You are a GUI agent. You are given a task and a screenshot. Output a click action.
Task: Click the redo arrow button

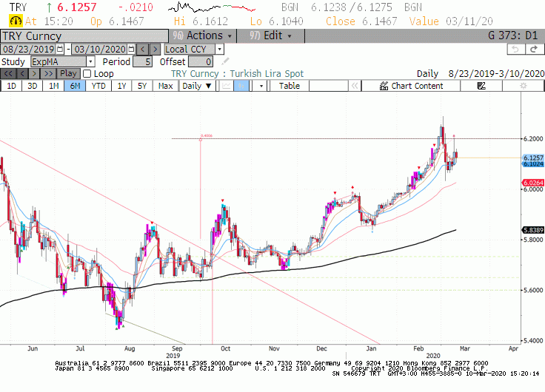(534, 50)
